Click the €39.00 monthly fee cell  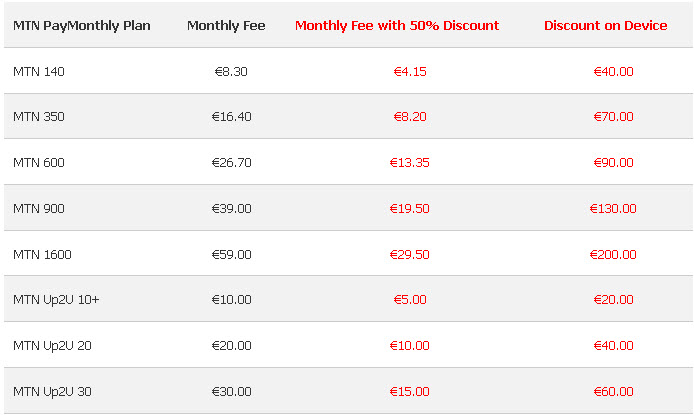point(231,208)
